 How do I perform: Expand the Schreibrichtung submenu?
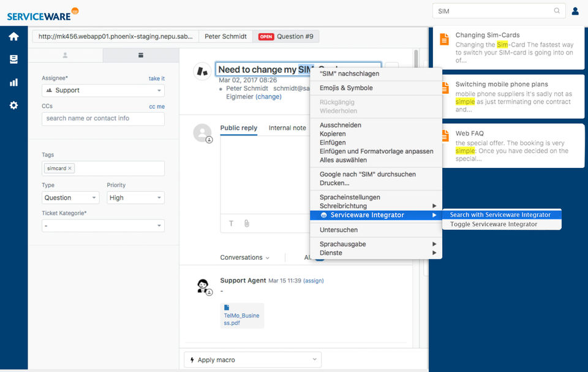(x=376, y=206)
